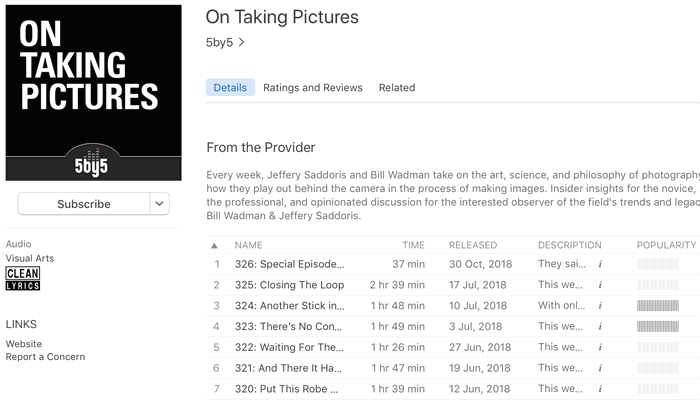Expand the Subscribe dropdown arrow
700x400 pixels.
tap(159, 204)
